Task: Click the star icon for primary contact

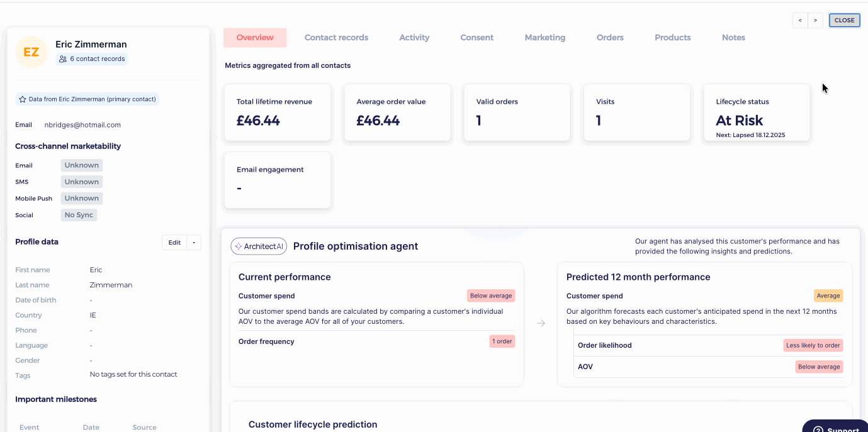Action: [x=23, y=99]
